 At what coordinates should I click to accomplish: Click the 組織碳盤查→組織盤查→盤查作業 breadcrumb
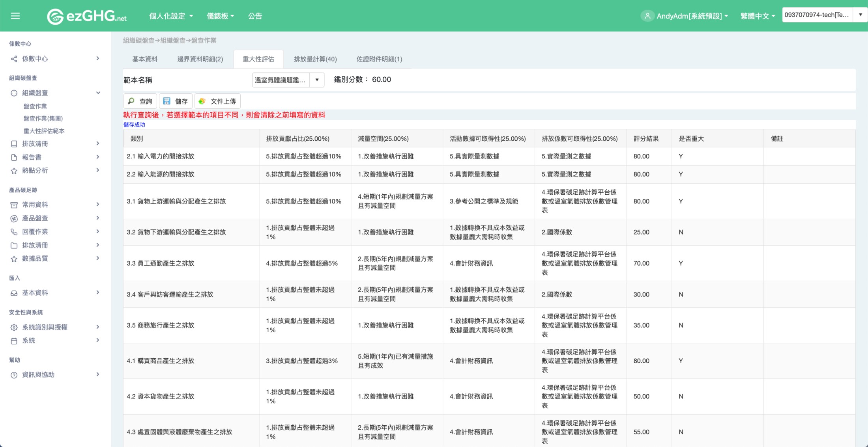coord(170,41)
